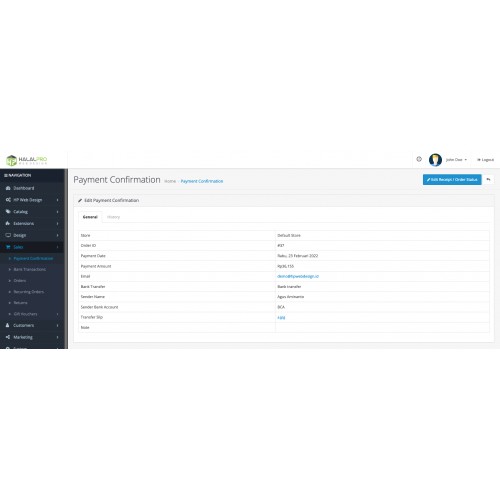Open the Dashboard sidebar item
The width and height of the screenshot is (500, 500).
click(23, 188)
